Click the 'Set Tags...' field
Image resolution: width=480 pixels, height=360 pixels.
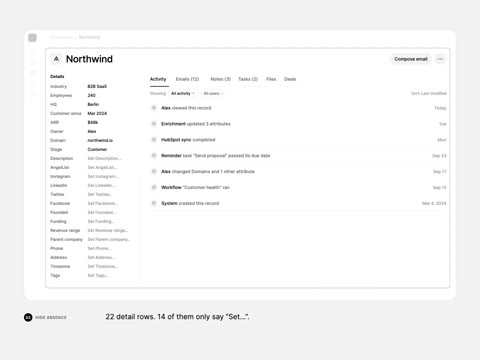[x=98, y=275]
